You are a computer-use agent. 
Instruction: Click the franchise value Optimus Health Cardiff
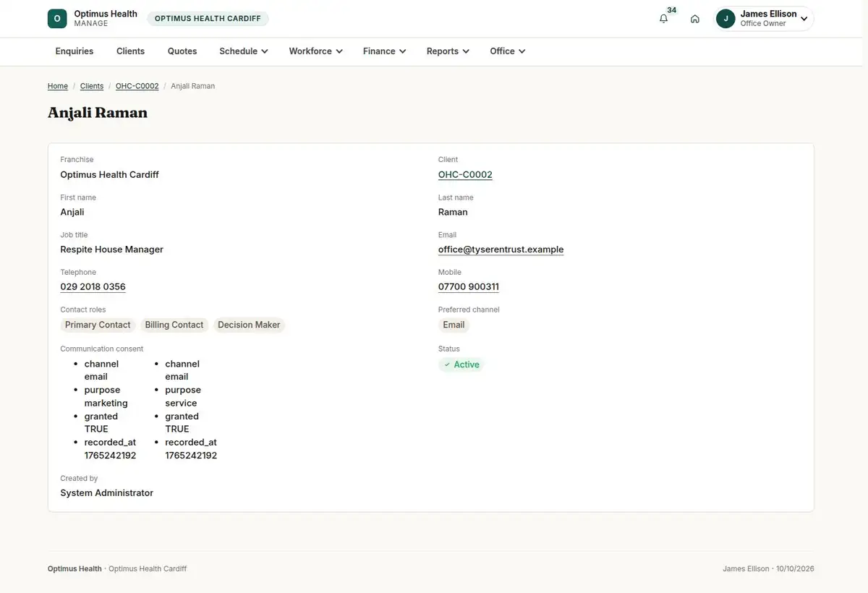[x=109, y=174]
